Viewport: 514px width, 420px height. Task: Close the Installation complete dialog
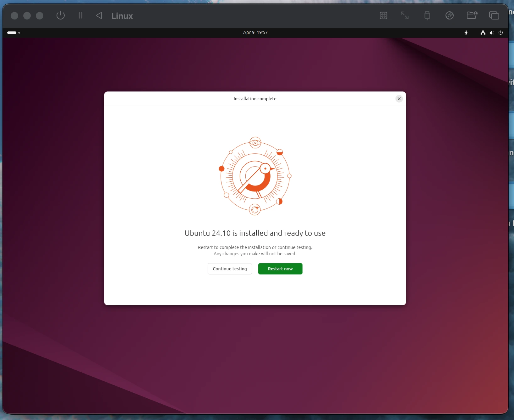click(x=399, y=99)
